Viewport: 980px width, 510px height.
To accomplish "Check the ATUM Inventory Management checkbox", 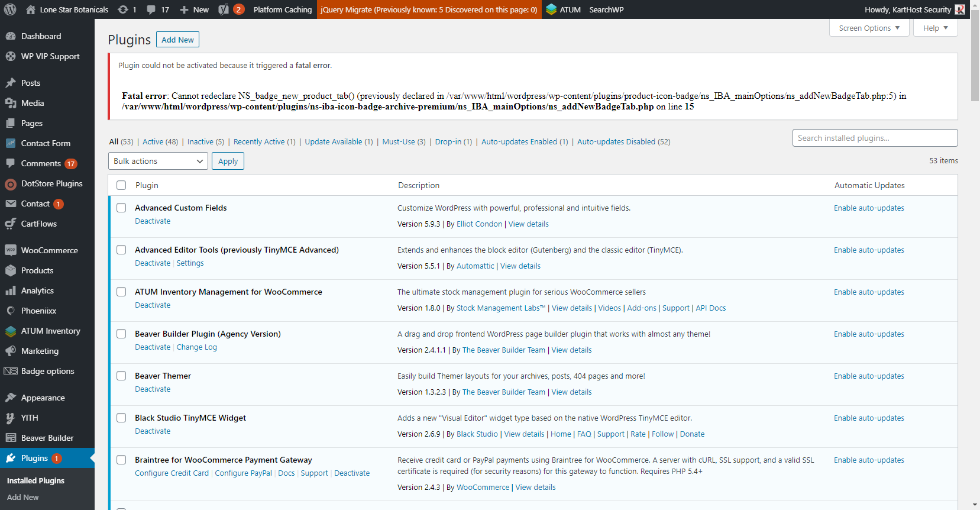I will coord(121,292).
